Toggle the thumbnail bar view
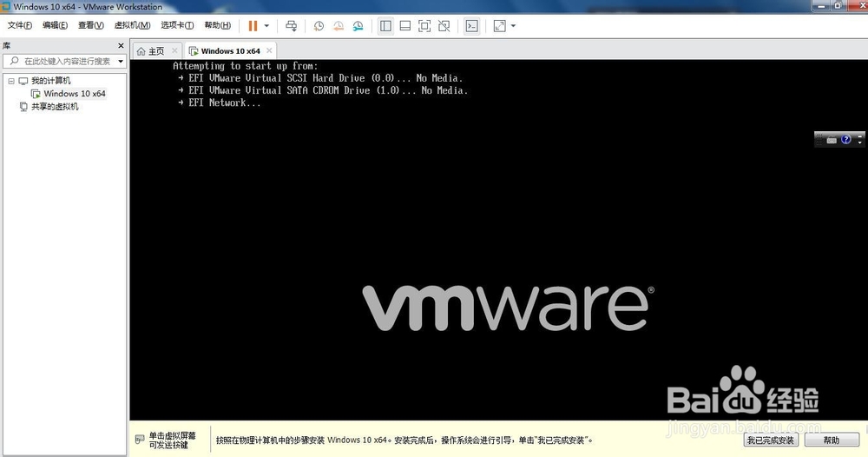The height and width of the screenshot is (457, 868). pos(405,26)
